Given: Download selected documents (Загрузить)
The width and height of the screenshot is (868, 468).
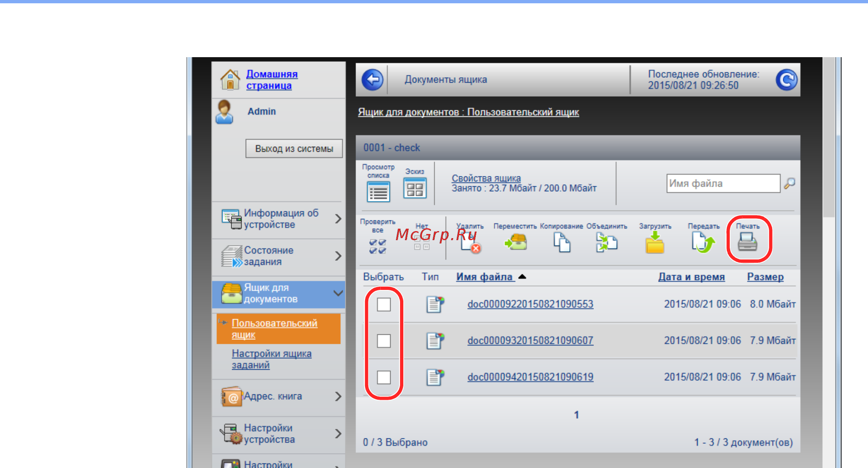Looking at the screenshot, I should pyautogui.click(x=654, y=242).
